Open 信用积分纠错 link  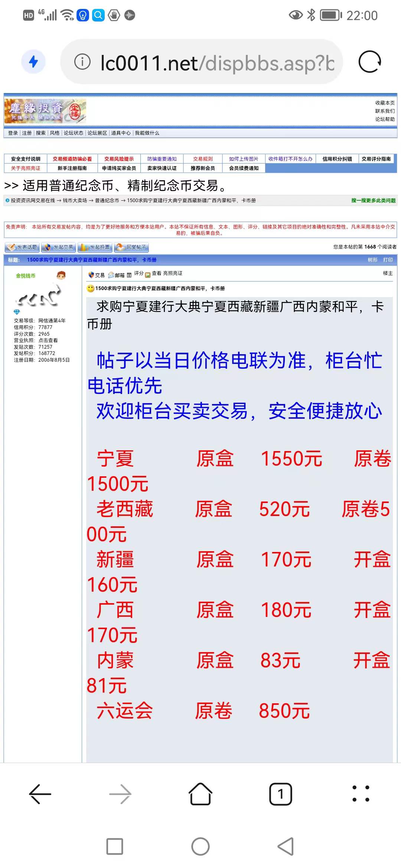[337, 159]
